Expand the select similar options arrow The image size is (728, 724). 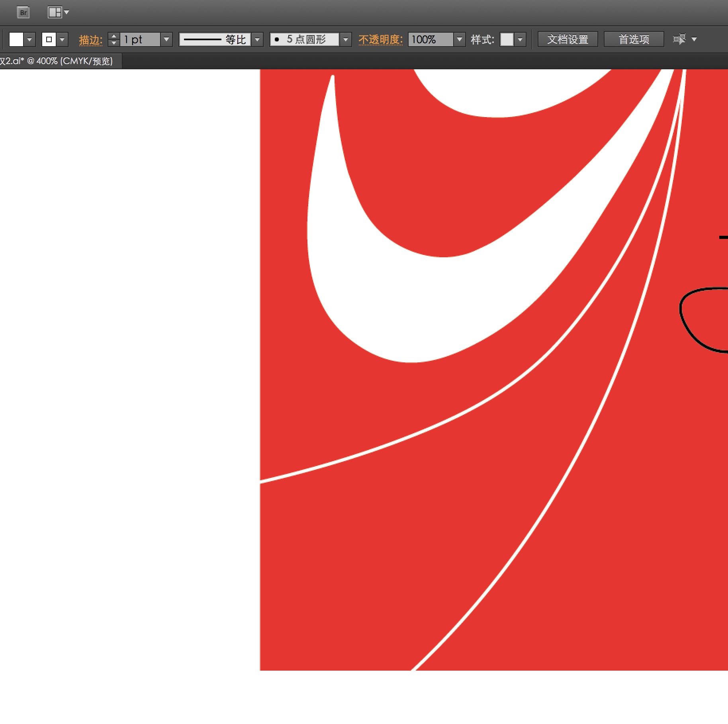[694, 39]
